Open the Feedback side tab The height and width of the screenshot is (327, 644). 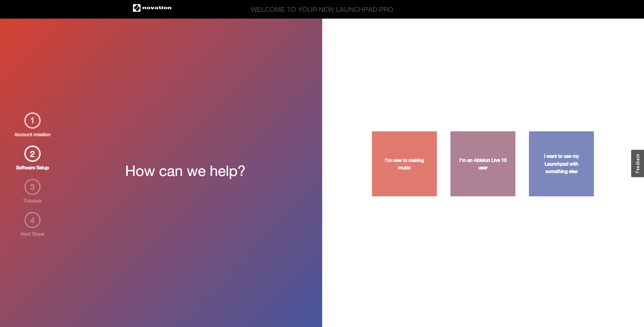click(638, 163)
